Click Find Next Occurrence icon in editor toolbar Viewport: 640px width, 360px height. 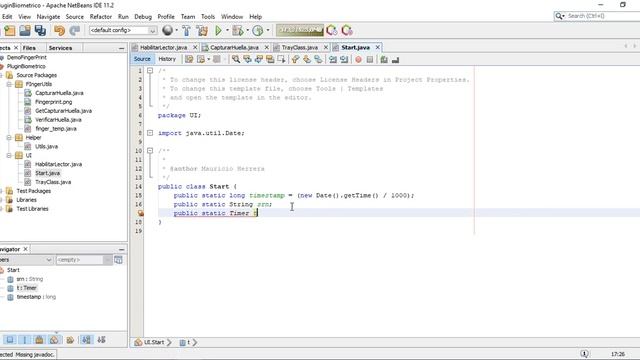tap(259, 60)
